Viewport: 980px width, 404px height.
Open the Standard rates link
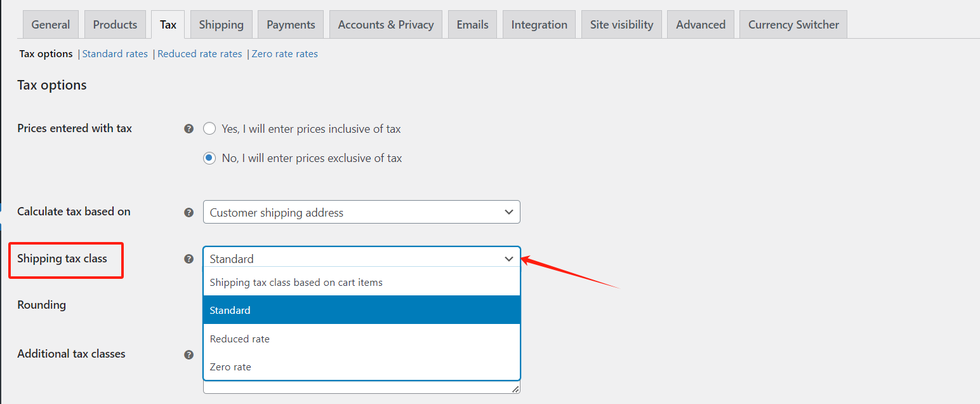(x=115, y=54)
